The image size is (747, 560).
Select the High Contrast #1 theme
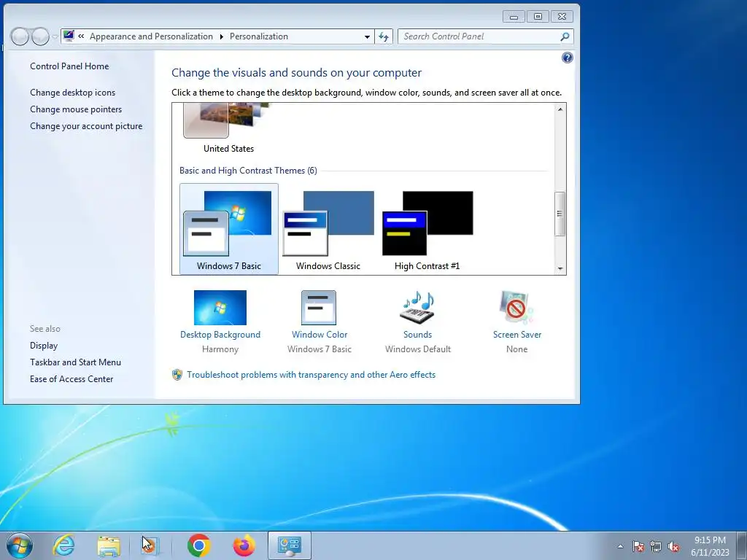click(x=427, y=229)
